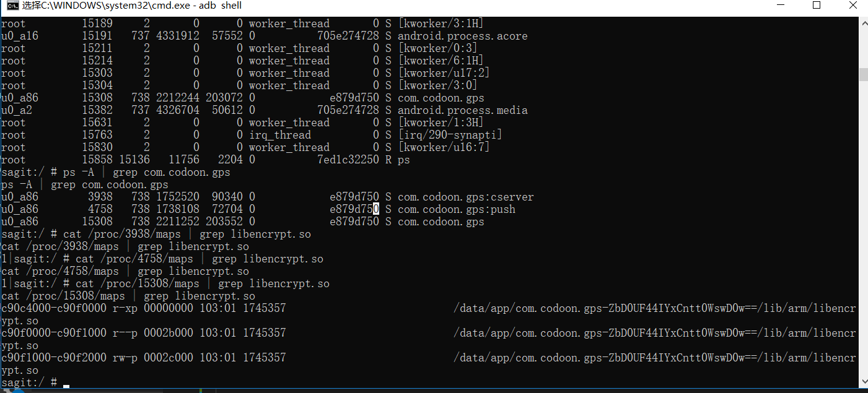
Task: Click PID 4758 in the push row
Action: point(100,209)
